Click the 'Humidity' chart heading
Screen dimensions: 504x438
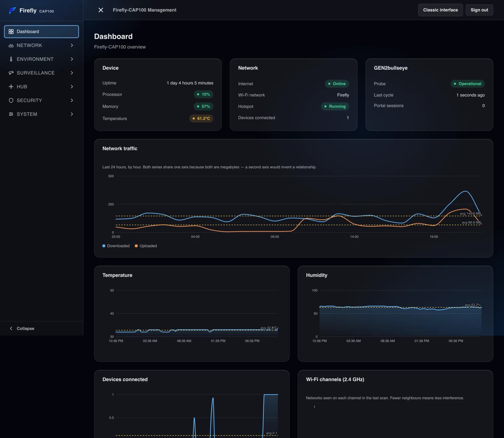pos(317,275)
